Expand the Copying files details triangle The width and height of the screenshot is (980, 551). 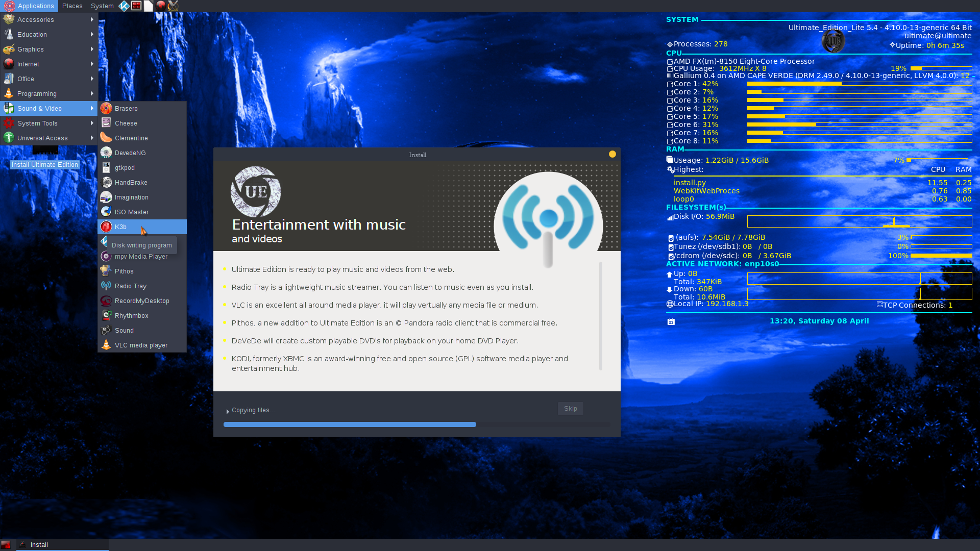[228, 411]
